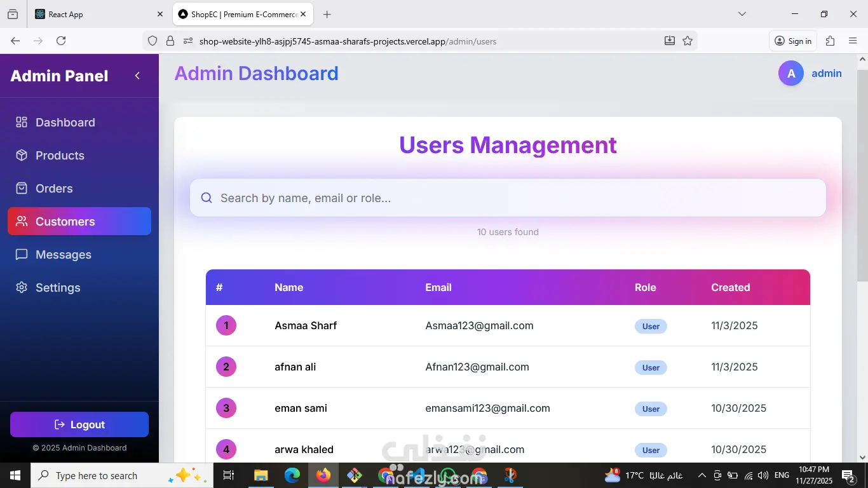The image size is (868, 488).
Task: Close the ShopEC browser tab
Action: tap(303, 14)
